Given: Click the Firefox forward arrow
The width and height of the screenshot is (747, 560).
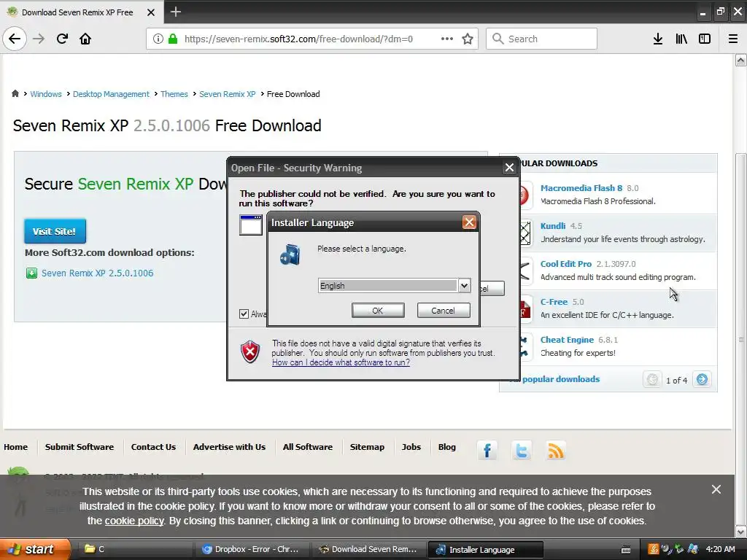Looking at the screenshot, I should coord(39,39).
